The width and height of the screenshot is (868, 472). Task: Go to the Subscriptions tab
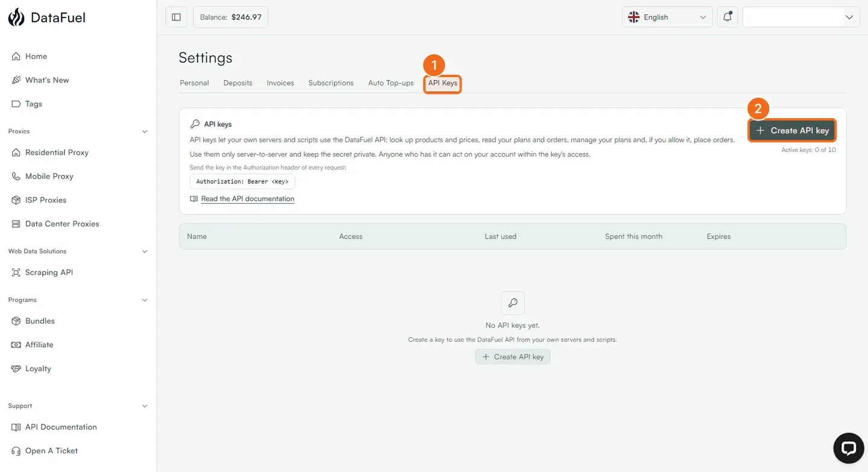331,83
